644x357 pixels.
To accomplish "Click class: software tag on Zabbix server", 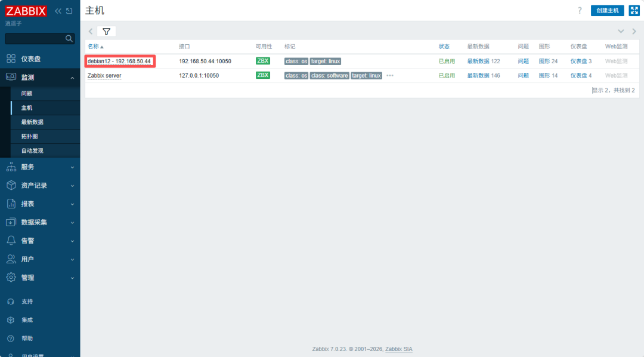I will (x=329, y=76).
